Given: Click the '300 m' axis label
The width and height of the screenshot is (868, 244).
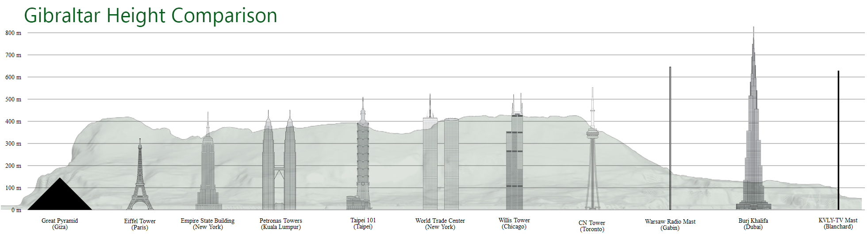Looking at the screenshot, I should (13, 143).
